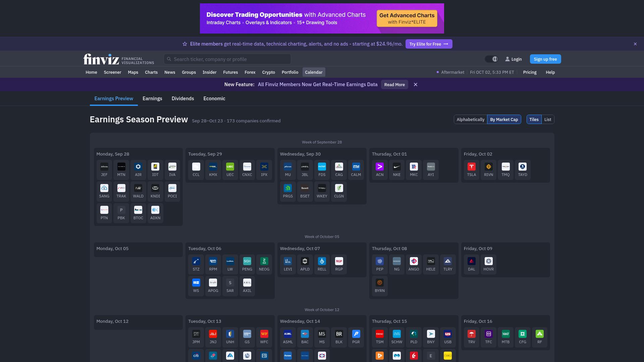644x362 pixels.
Task: Switch to List view
Action: coord(548,120)
